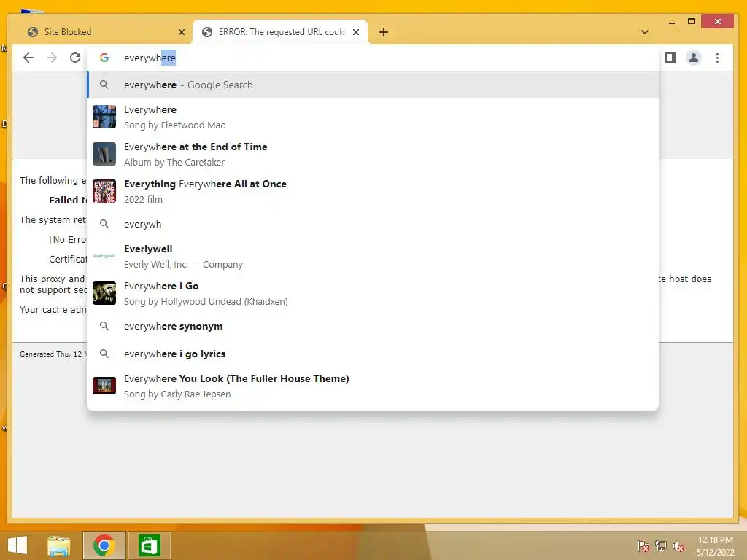This screenshot has height=560, width=747.
Task: Click the address bar containing 'everywhere'
Action: [x=373, y=58]
